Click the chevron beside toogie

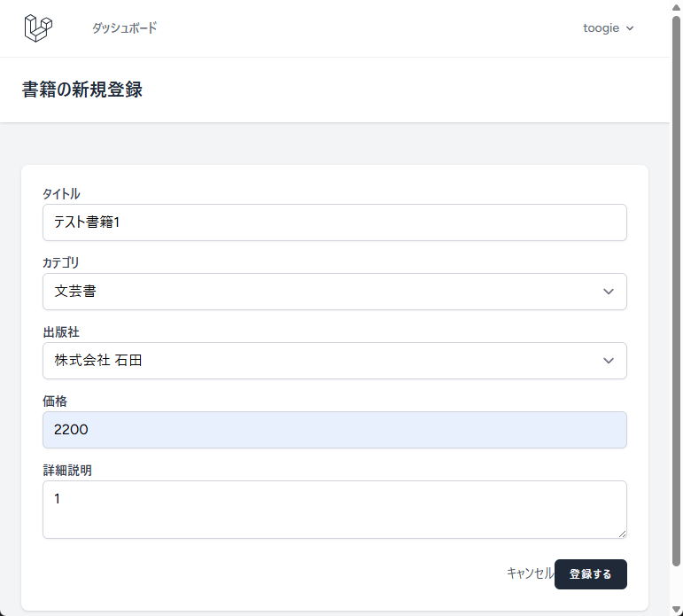(630, 28)
